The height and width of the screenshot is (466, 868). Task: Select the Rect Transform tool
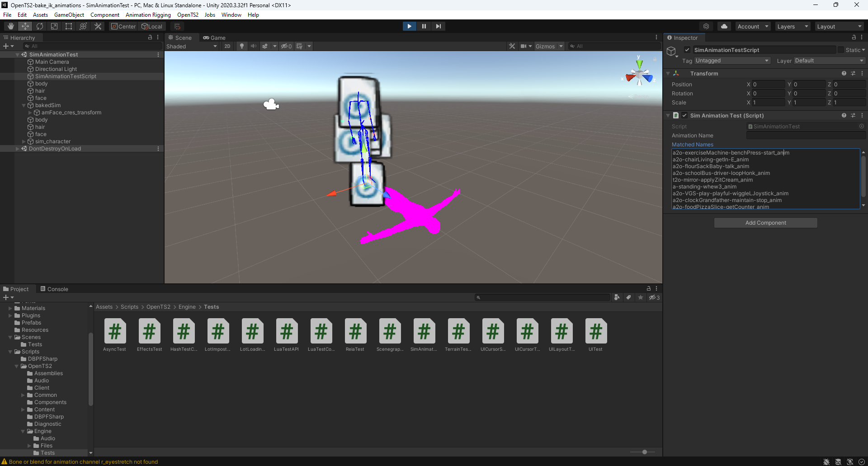point(68,26)
